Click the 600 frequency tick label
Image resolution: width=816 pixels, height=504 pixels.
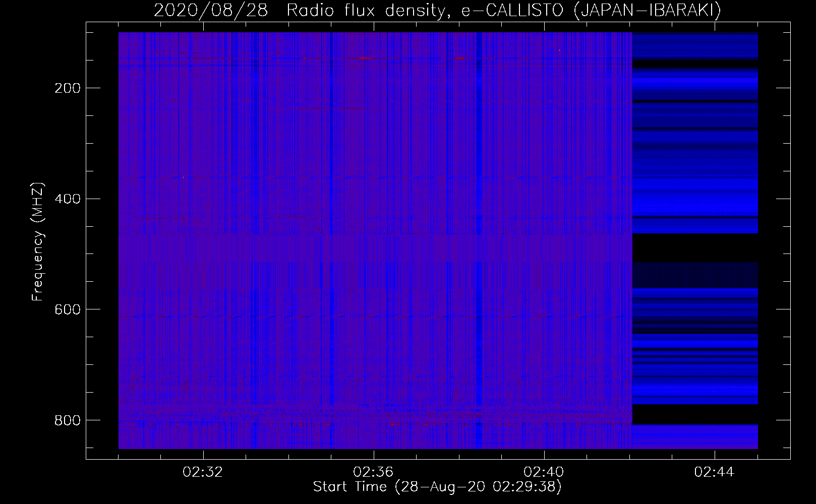tap(67, 309)
